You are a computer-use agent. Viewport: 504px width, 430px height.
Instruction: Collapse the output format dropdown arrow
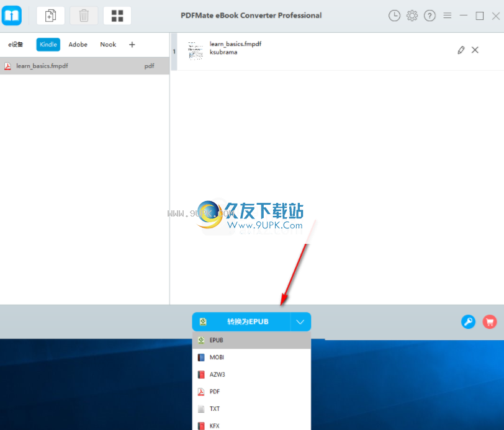click(x=300, y=321)
